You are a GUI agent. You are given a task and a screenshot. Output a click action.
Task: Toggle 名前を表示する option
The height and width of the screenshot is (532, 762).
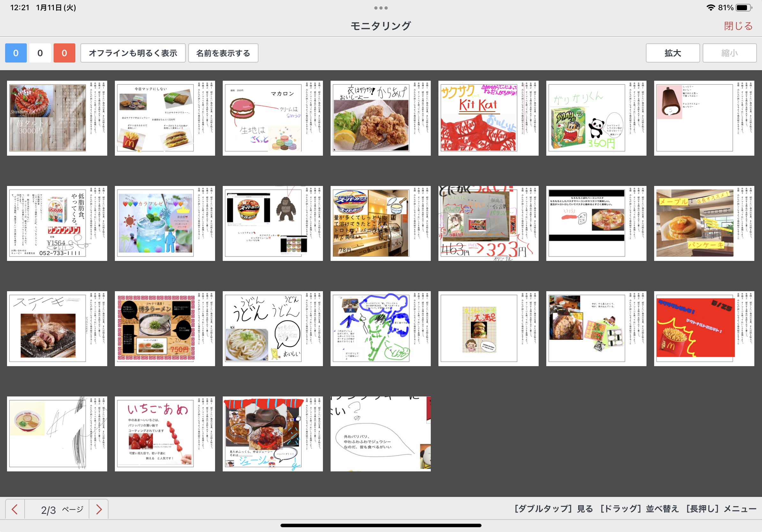point(223,53)
